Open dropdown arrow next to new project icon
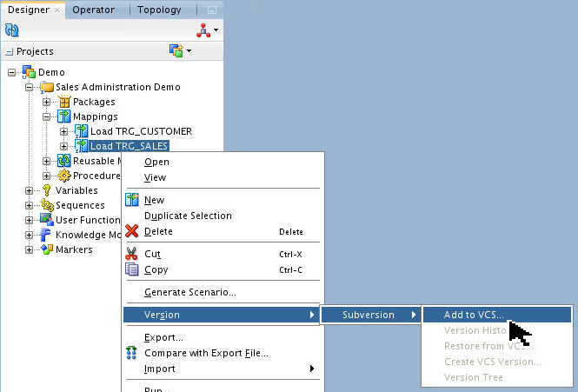The image size is (578, 392). (189, 50)
